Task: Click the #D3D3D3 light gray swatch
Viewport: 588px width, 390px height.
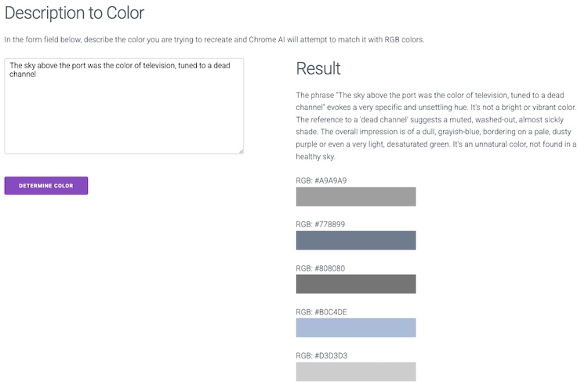Action: click(x=356, y=371)
